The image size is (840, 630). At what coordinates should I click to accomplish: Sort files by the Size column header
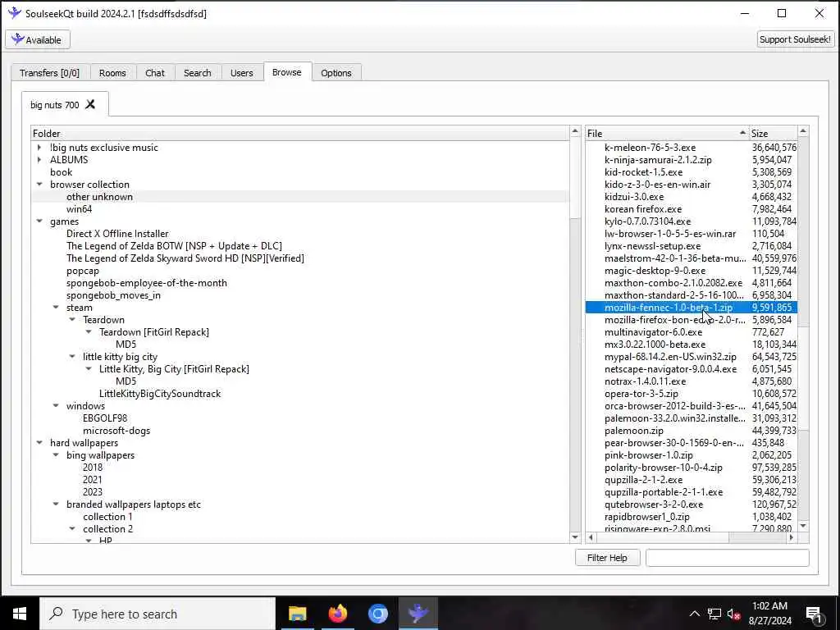[x=773, y=134]
